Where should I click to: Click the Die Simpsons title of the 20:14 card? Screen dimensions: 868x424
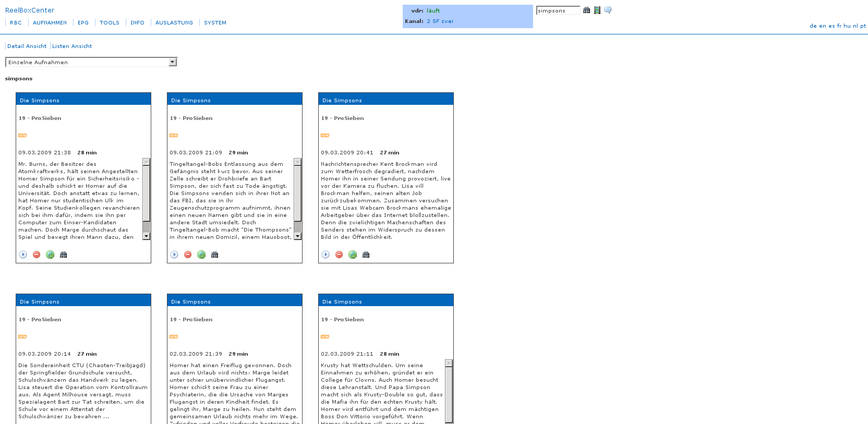(x=40, y=301)
